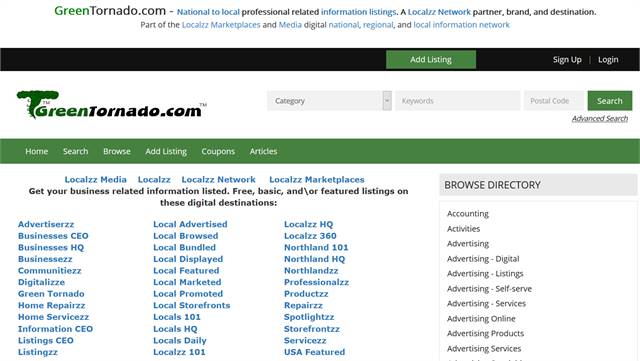Open the Businesses HQ link
Screen dimensions: 640x361
click(x=51, y=247)
